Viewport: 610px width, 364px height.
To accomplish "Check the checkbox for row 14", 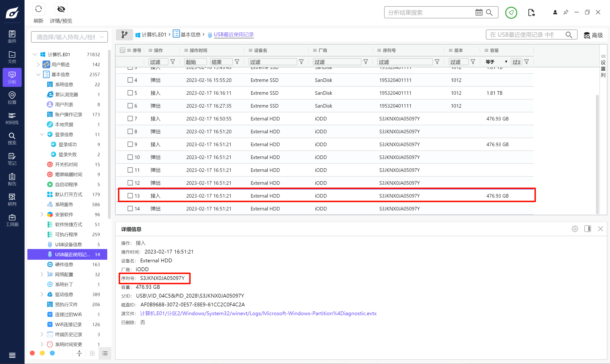I will tap(130, 209).
